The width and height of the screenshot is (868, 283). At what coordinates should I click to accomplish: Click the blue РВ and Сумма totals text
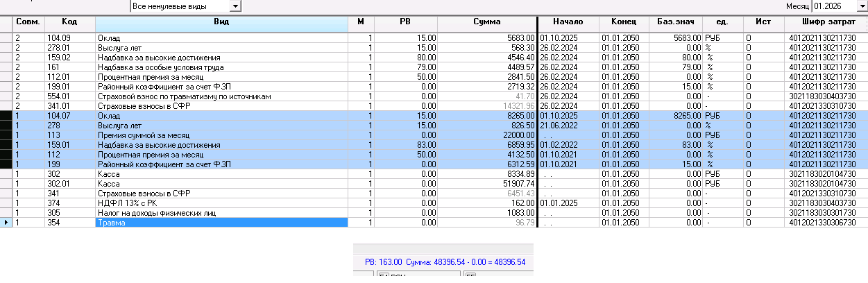click(444, 262)
